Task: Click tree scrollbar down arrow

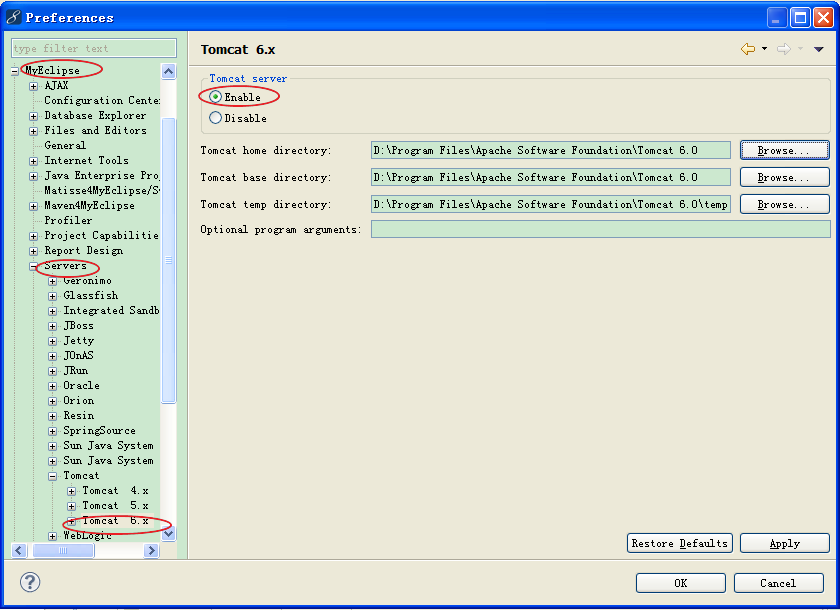Action: (168, 533)
